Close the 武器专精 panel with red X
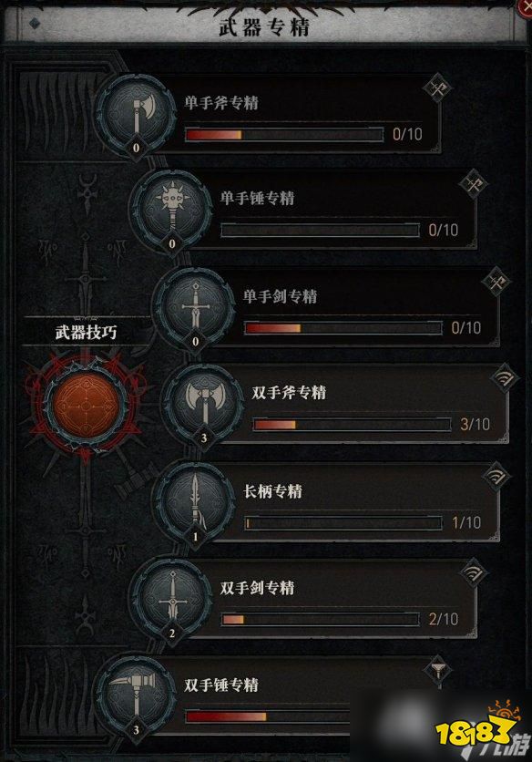532x762 pixels. pyautogui.click(x=526, y=6)
